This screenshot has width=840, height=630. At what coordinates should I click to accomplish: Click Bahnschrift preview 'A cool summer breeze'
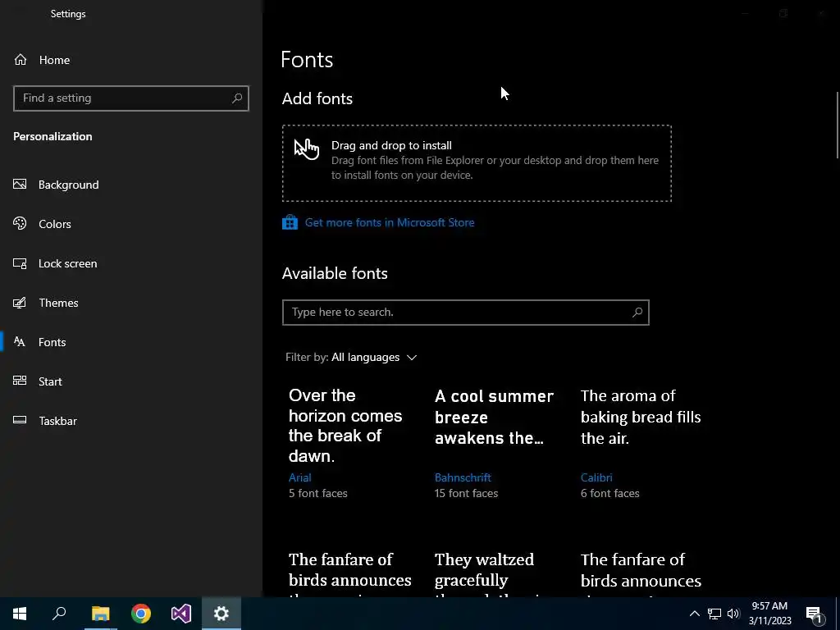pos(494,418)
